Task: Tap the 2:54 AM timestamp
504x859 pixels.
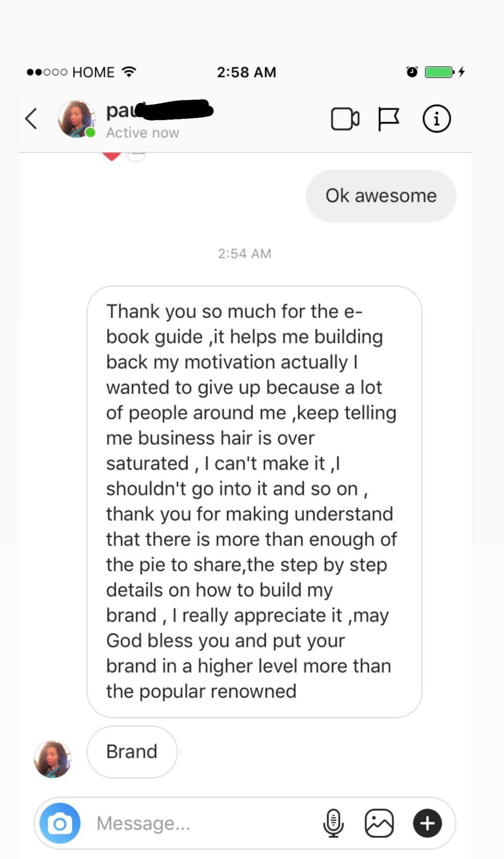Action: tap(244, 254)
